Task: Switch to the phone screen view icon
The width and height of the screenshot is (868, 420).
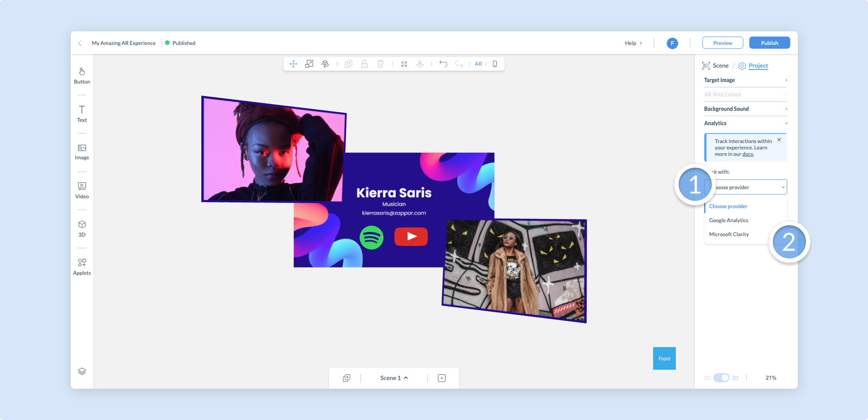Action: 495,64
